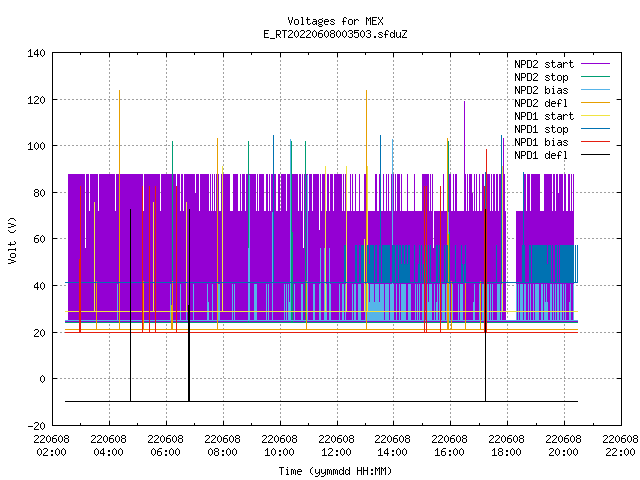Image resolution: width=640 pixels, height=480 pixels.
Task: Click the 06:00 x-axis time label
Action: coord(165,452)
